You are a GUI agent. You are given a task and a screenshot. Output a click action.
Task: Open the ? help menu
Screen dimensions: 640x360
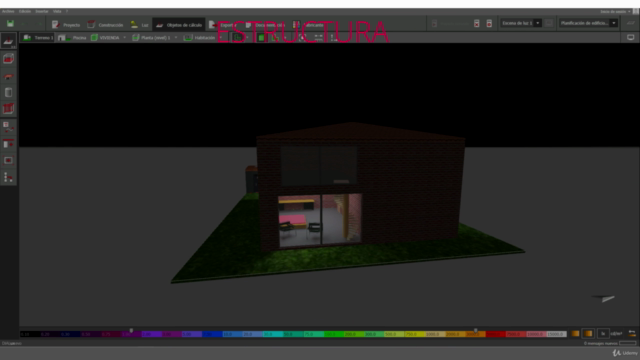tap(67, 11)
